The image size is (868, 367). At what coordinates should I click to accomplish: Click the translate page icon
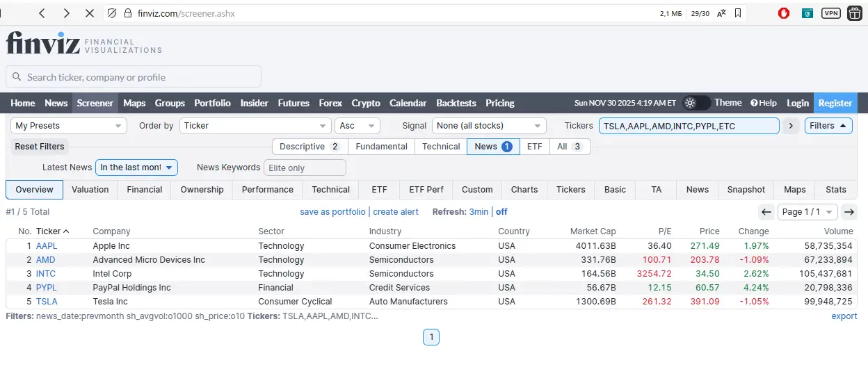(x=721, y=13)
